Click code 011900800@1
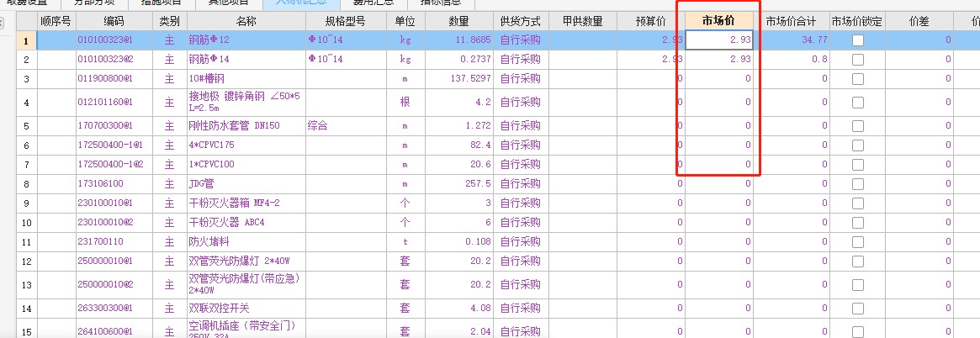Image resolution: width=980 pixels, height=338 pixels. [114, 79]
